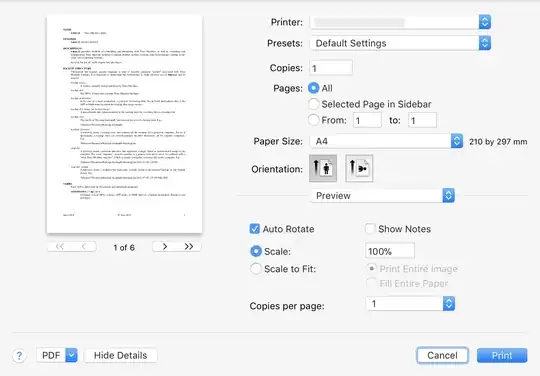Go to previous page in preview
The width and height of the screenshot is (540, 376).
tap(84, 247)
